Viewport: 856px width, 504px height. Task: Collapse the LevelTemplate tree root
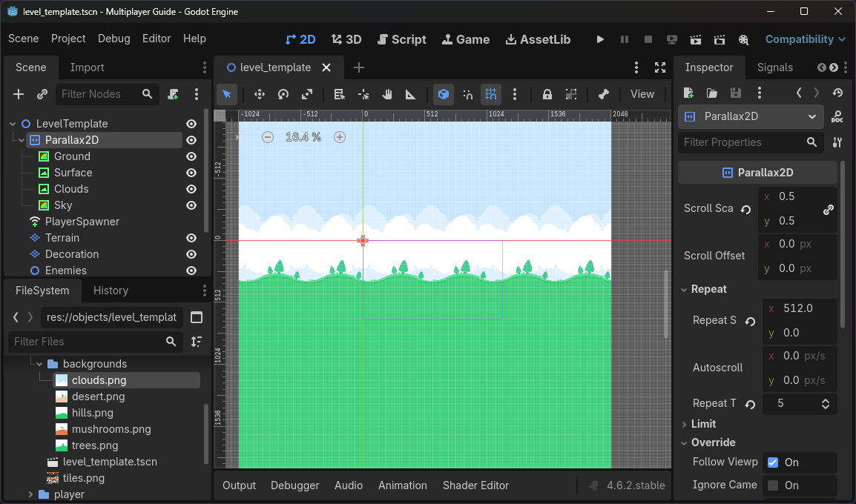13,124
